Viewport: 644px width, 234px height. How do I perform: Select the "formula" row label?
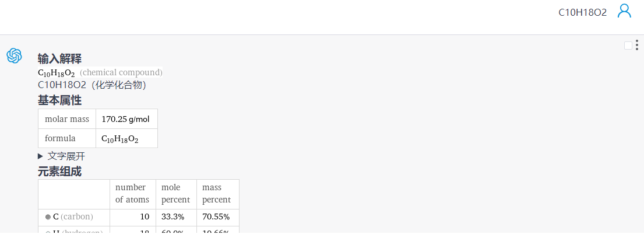point(60,138)
